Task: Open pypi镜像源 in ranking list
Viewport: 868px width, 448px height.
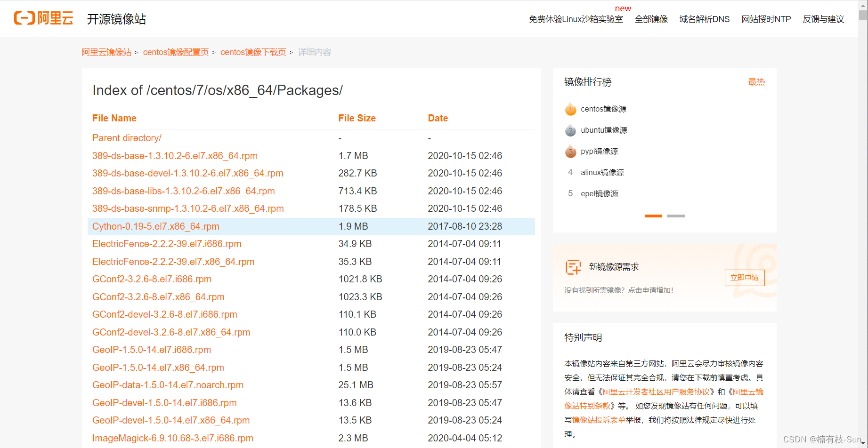Action: coord(599,152)
